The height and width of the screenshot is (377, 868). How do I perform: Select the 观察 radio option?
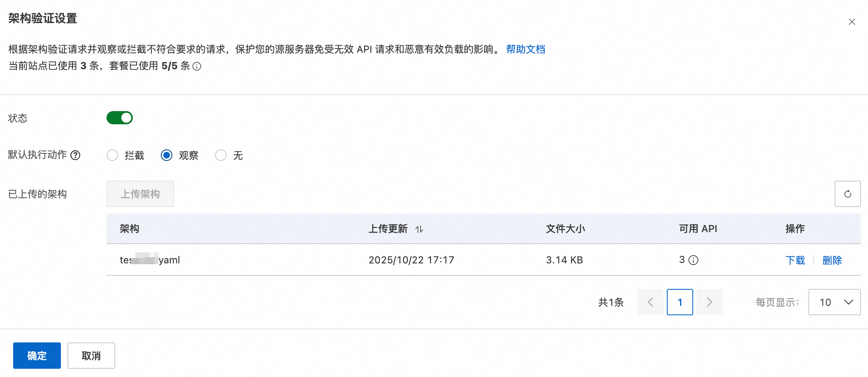tap(167, 155)
